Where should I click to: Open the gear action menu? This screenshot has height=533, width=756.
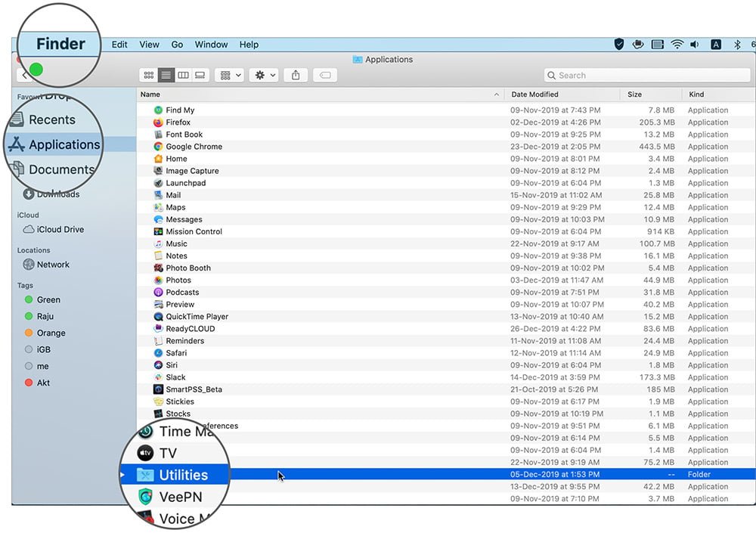pos(264,76)
